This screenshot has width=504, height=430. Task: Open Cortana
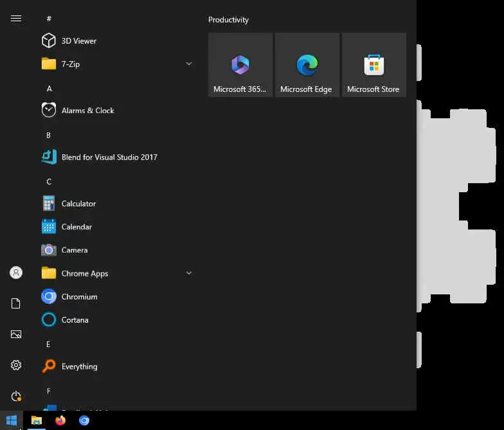pyautogui.click(x=117, y=320)
